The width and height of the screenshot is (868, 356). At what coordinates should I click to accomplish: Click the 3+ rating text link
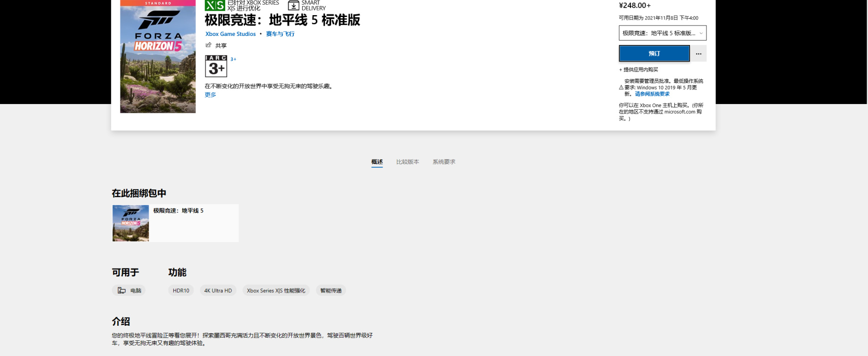(233, 59)
